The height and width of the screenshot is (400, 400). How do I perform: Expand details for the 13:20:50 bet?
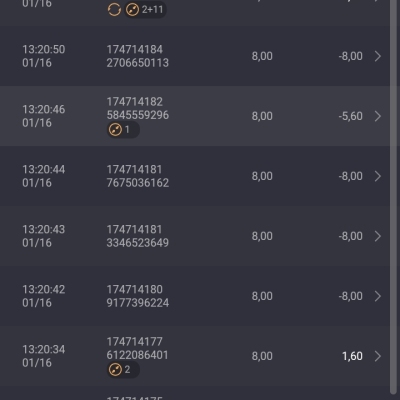[377, 56]
